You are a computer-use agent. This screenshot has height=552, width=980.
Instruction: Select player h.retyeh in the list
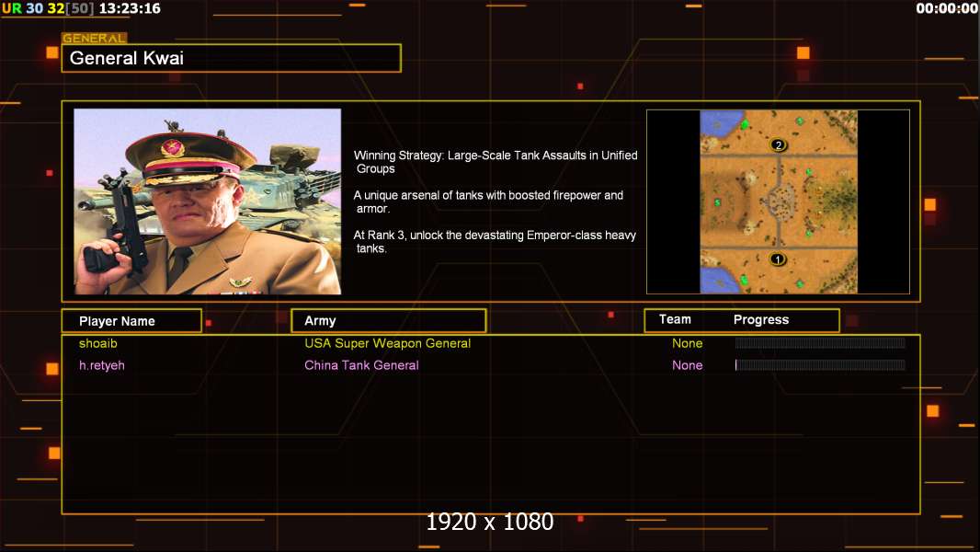(102, 365)
